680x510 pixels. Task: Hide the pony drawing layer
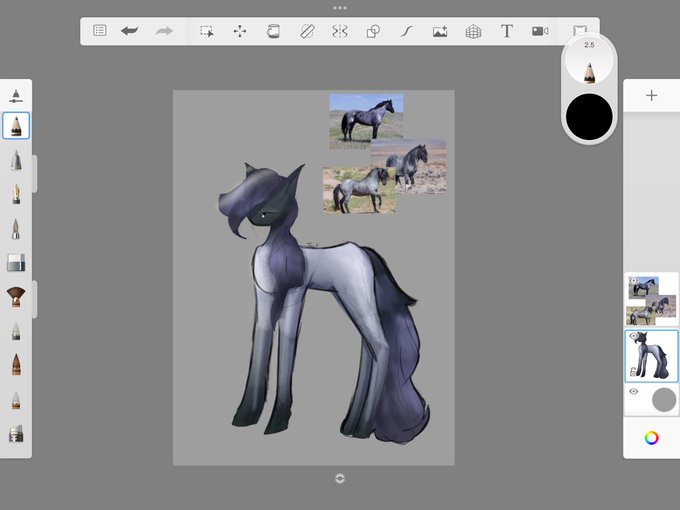634,336
